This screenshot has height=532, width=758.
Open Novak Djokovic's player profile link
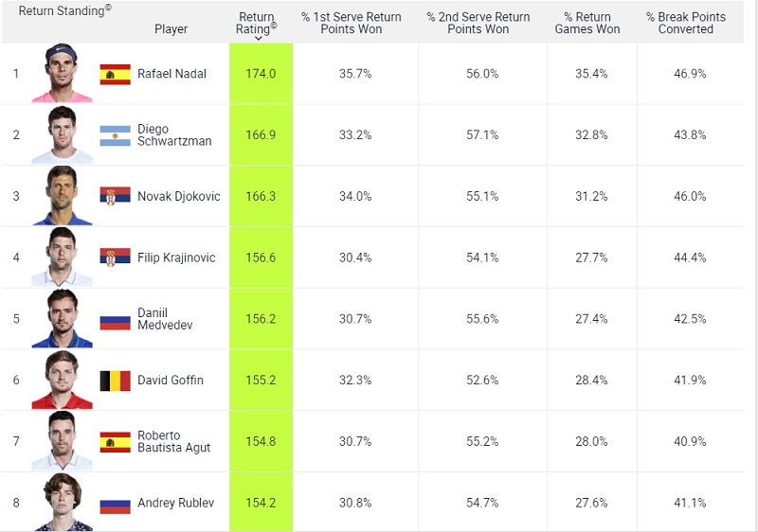(x=178, y=196)
